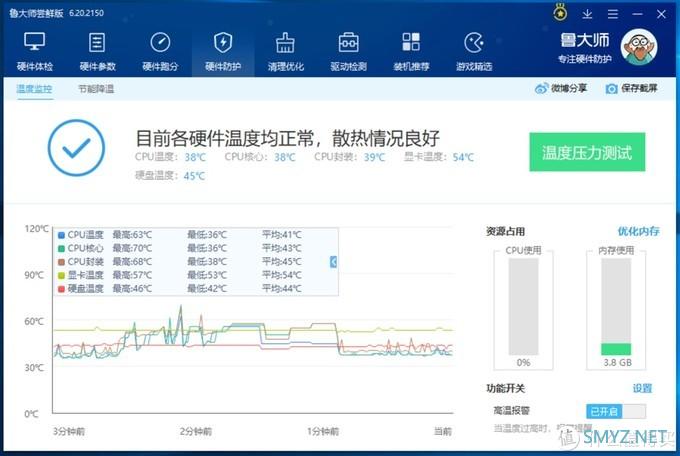The width and height of the screenshot is (680, 456).
Task: Click the Ludashi cartoon avatar
Action: click(639, 47)
